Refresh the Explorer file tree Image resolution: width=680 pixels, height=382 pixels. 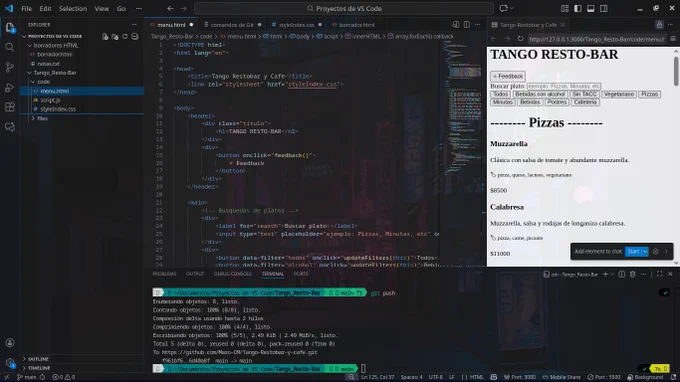coord(125,36)
